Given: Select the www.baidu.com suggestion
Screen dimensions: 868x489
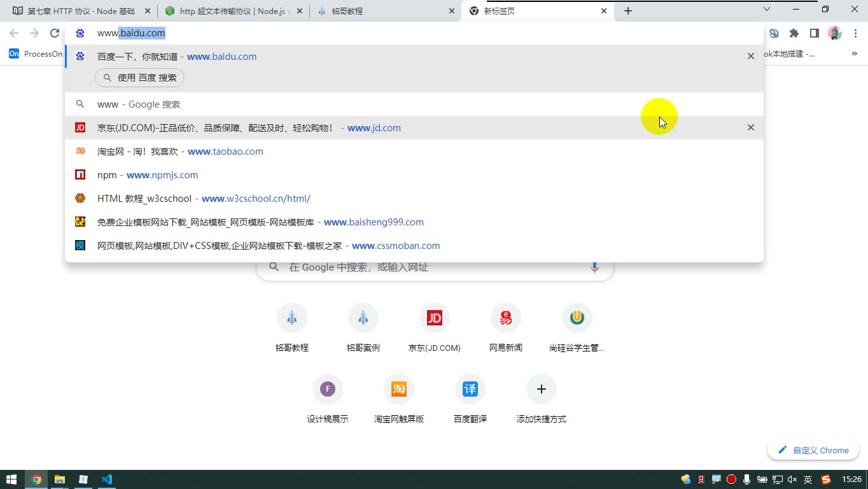Looking at the screenshot, I should tap(414, 57).
